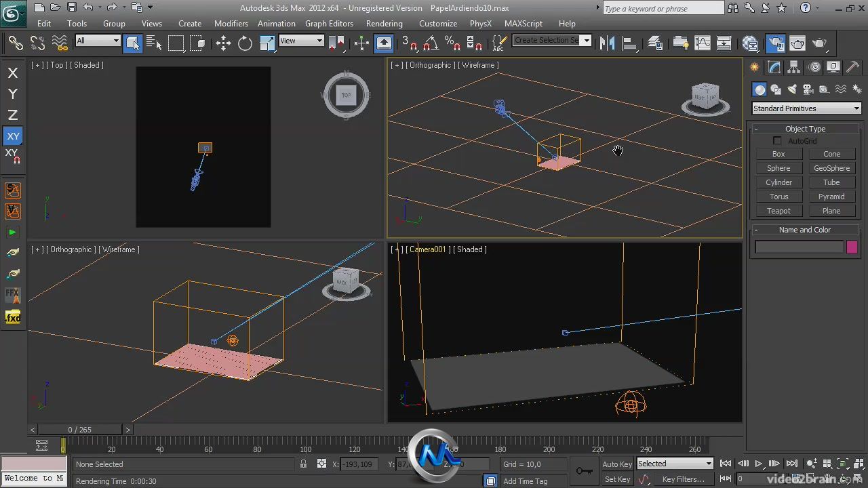Open the Animation menu
Screen dimensions: 868x488
tap(277, 23)
